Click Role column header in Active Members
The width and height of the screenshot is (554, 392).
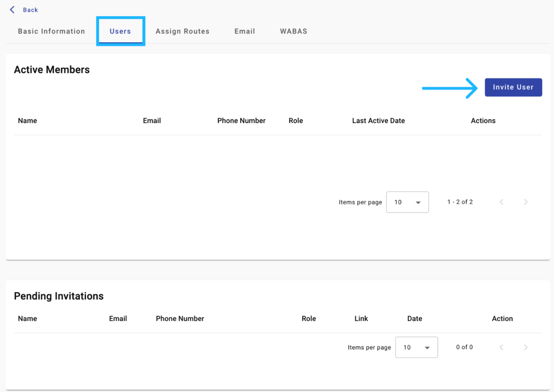[296, 121]
